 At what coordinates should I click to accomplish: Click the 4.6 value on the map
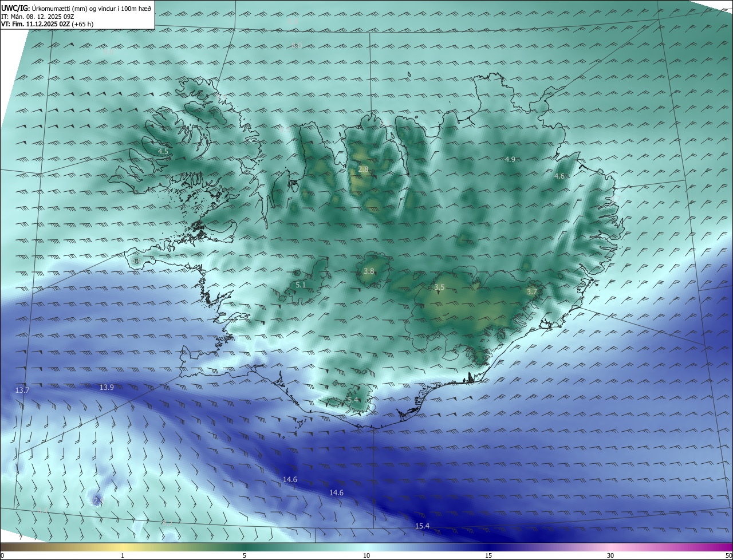point(559,176)
